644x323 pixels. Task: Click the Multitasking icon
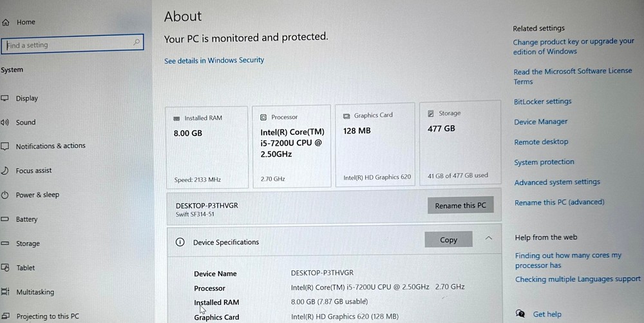click(5, 292)
